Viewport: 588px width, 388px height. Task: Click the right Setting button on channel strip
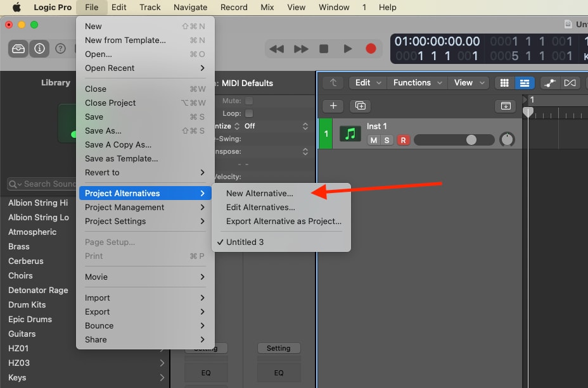coord(279,348)
